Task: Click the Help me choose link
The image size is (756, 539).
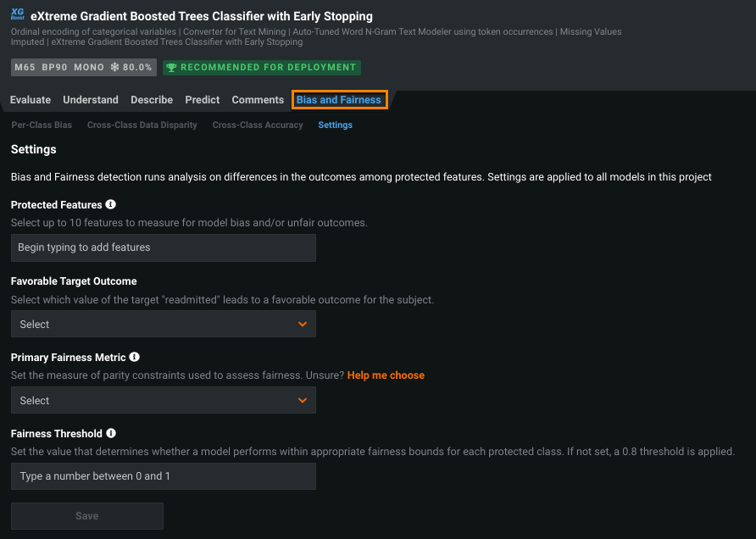Action: point(386,375)
